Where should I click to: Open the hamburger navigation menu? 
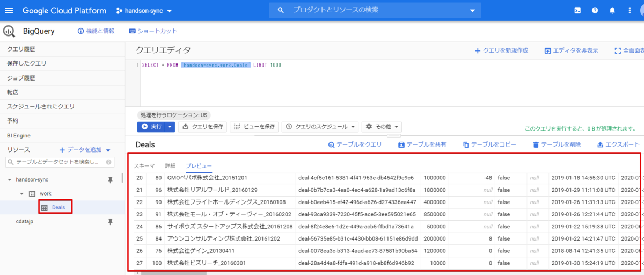(x=9, y=10)
